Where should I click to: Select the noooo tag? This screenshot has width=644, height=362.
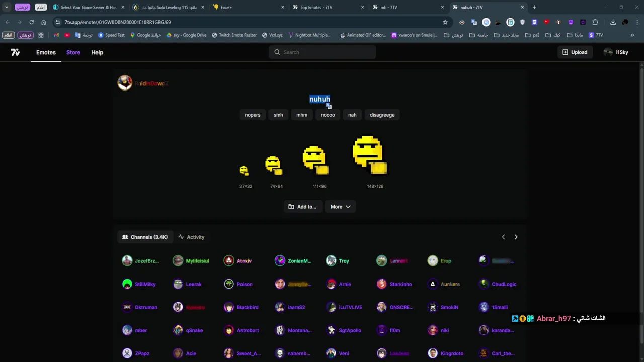point(328,115)
